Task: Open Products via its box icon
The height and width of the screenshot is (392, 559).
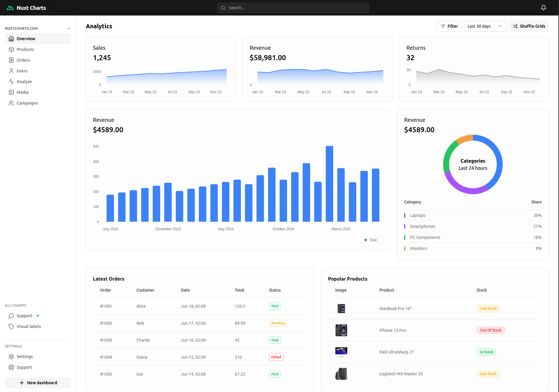Action: click(x=11, y=49)
